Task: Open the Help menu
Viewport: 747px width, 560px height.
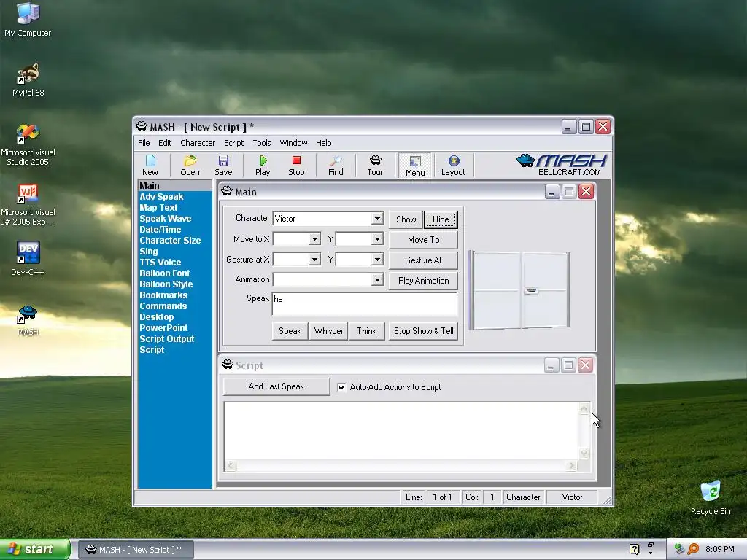Action: [x=323, y=143]
